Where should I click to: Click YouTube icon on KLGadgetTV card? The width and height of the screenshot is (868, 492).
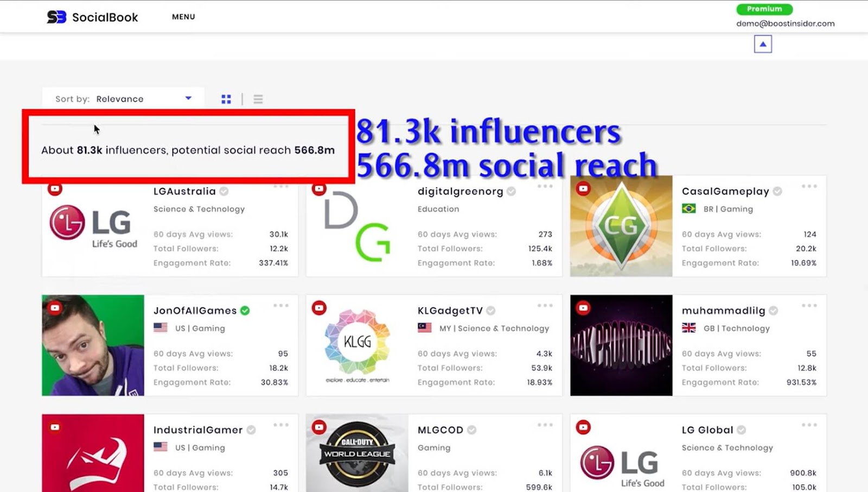[319, 308]
